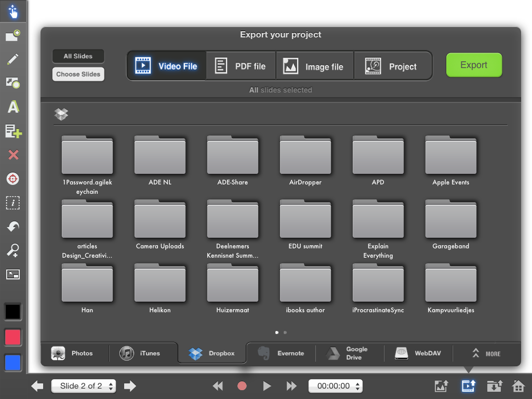The height and width of the screenshot is (399, 532).
Task: Activate the laser pointer target tool
Action: 13,179
